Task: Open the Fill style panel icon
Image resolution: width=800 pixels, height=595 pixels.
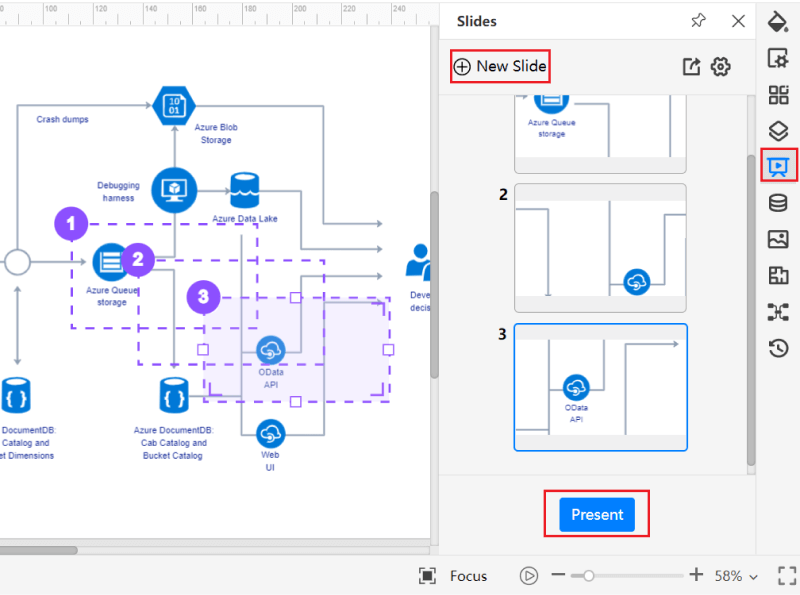Action: pos(778,22)
